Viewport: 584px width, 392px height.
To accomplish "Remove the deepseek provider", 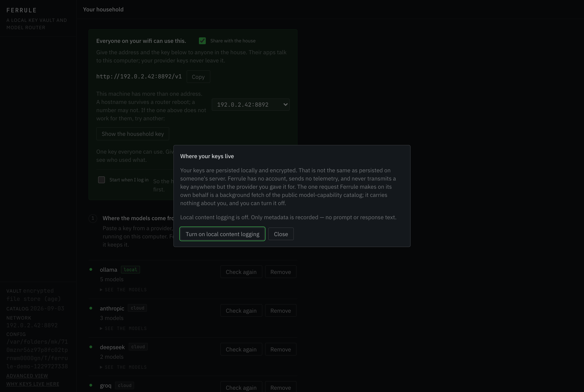I will 281,349.
